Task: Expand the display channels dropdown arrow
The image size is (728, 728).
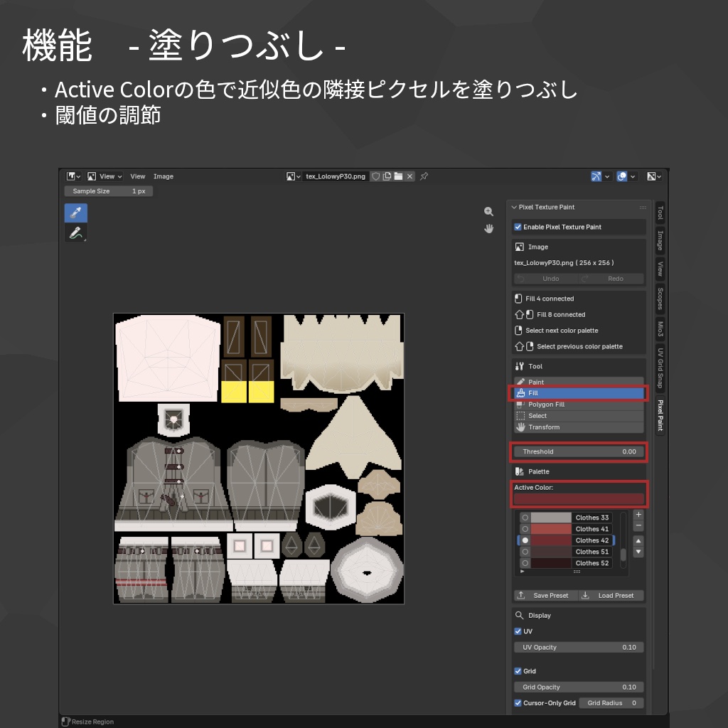Action: (x=659, y=176)
